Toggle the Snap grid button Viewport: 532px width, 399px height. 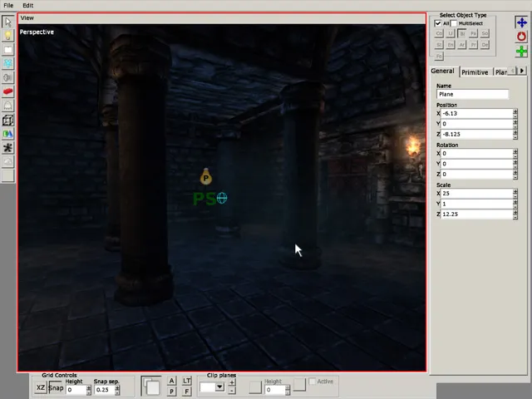(x=56, y=388)
